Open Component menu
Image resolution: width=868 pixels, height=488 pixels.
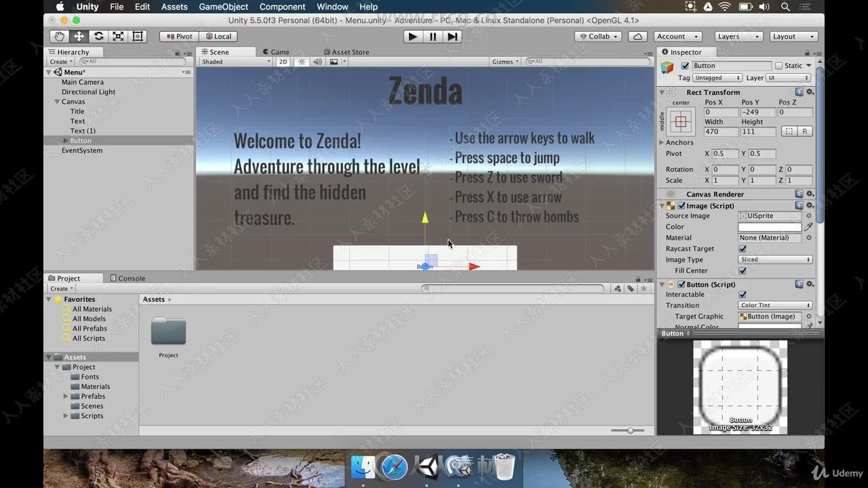point(282,7)
